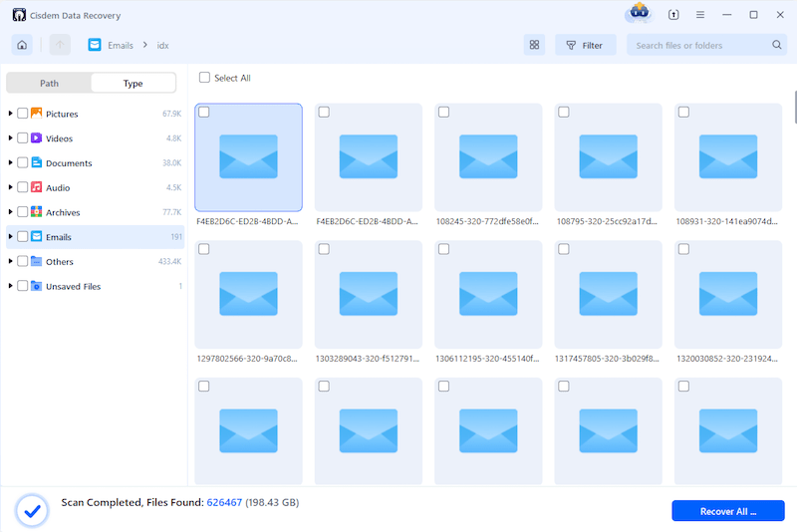Switch to the Type tab

[133, 83]
